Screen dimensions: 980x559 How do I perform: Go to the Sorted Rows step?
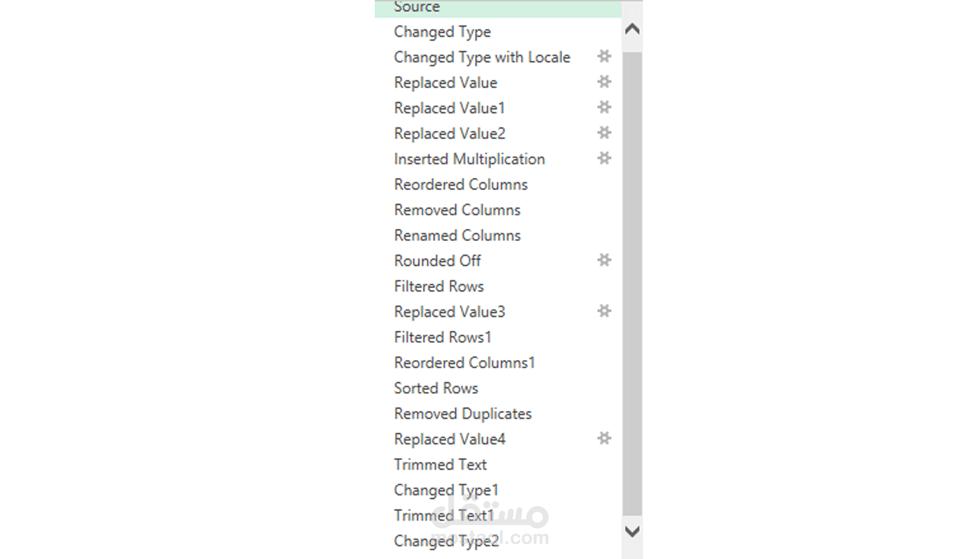pos(436,388)
